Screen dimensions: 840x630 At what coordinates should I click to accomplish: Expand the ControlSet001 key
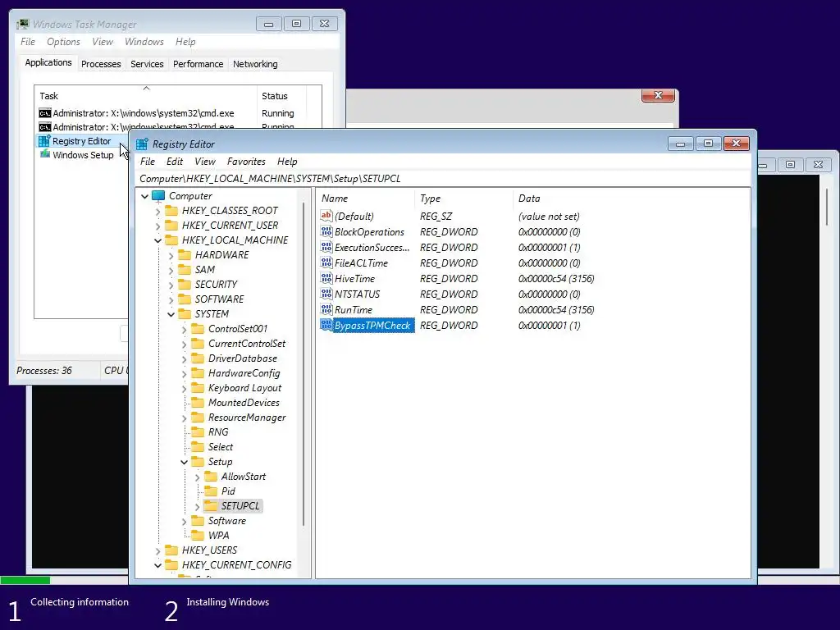[x=185, y=329]
